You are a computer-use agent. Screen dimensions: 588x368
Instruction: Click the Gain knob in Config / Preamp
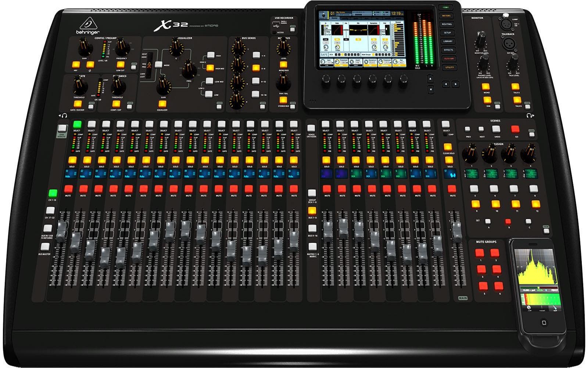click(85, 47)
